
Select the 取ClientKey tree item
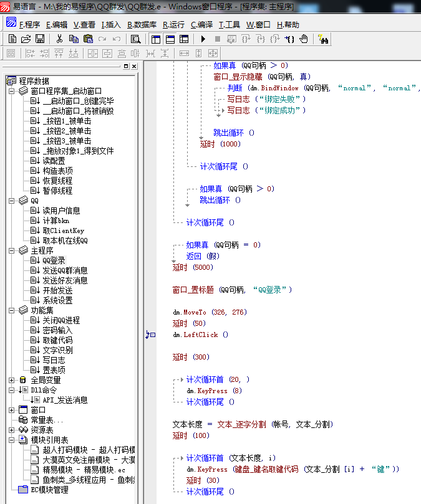point(64,231)
